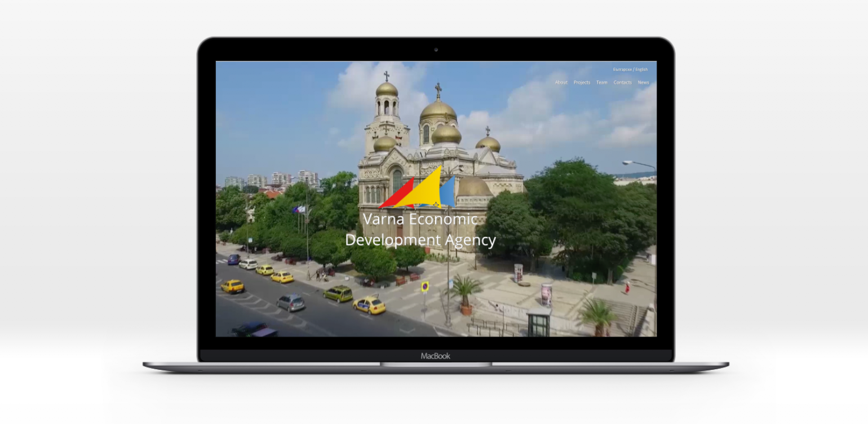
Task: Open the About page
Action: click(561, 82)
